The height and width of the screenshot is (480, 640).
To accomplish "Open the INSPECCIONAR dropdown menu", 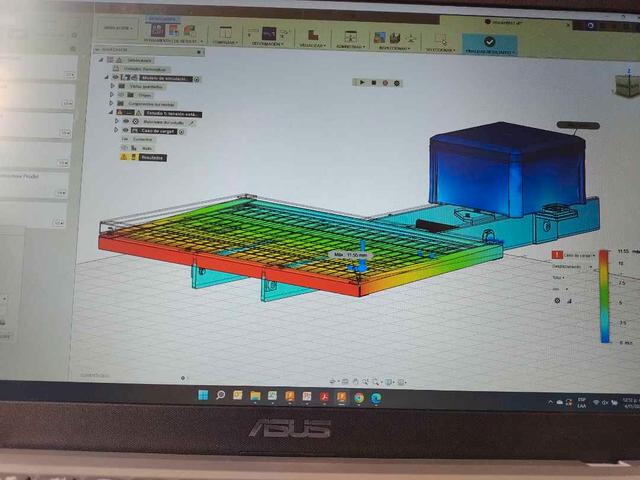I will 394,48.
